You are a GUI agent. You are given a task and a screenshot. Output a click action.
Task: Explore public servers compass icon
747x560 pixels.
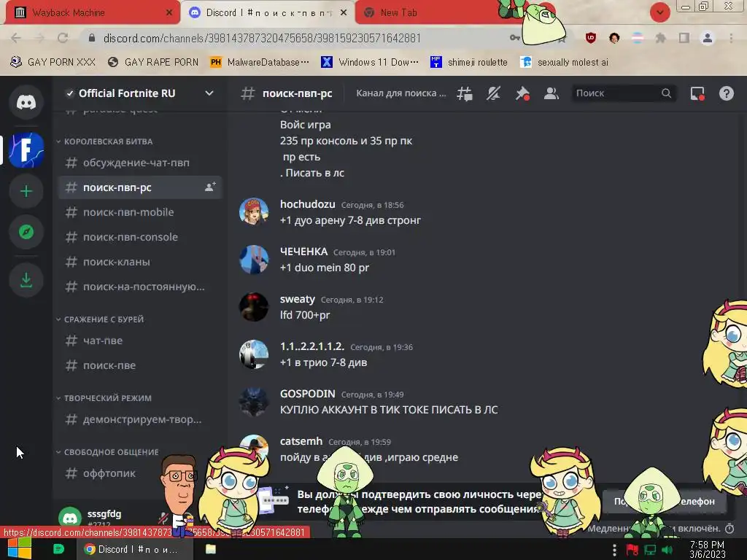(x=26, y=232)
